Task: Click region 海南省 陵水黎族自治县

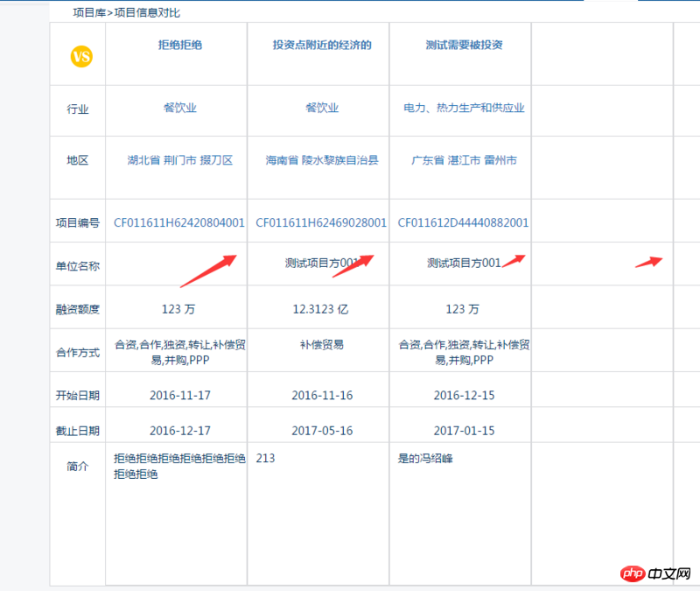Action: coord(322,160)
